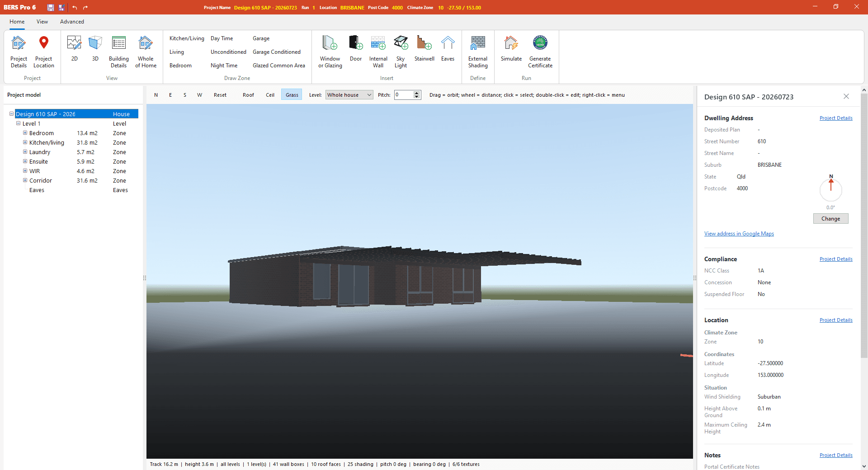The width and height of the screenshot is (868, 470).
Task: Open the Level dropdown showing Whole house
Action: coord(349,95)
